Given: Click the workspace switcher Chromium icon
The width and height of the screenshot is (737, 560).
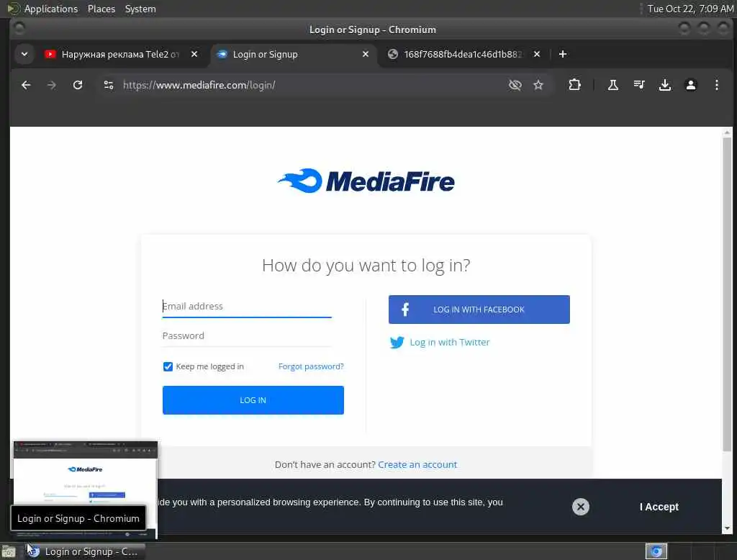Looking at the screenshot, I should [x=656, y=551].
